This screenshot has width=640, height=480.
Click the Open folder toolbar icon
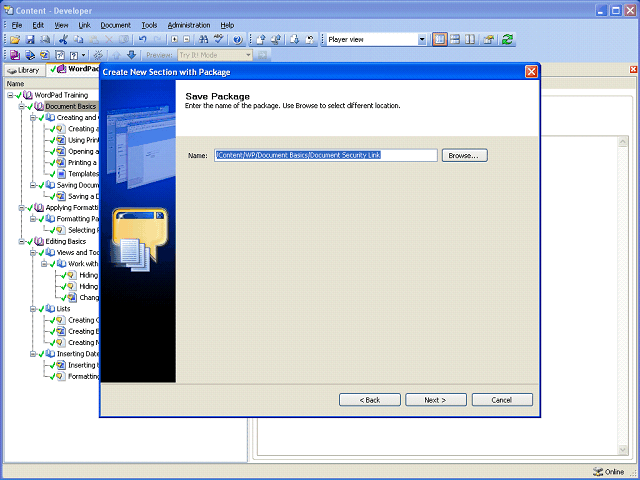click(15, 40)
